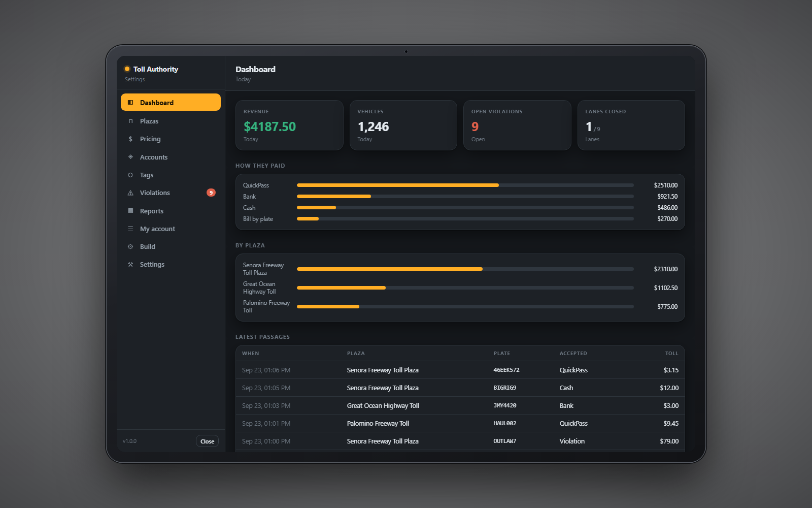
Task: Open the Open Violations card
Action: click(517, 125)
